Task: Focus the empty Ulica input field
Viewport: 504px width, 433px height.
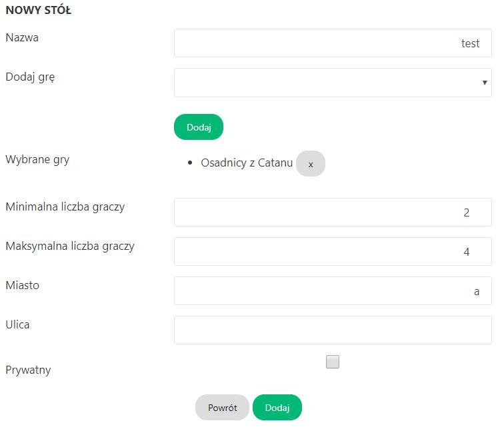Action: (333, 330)
